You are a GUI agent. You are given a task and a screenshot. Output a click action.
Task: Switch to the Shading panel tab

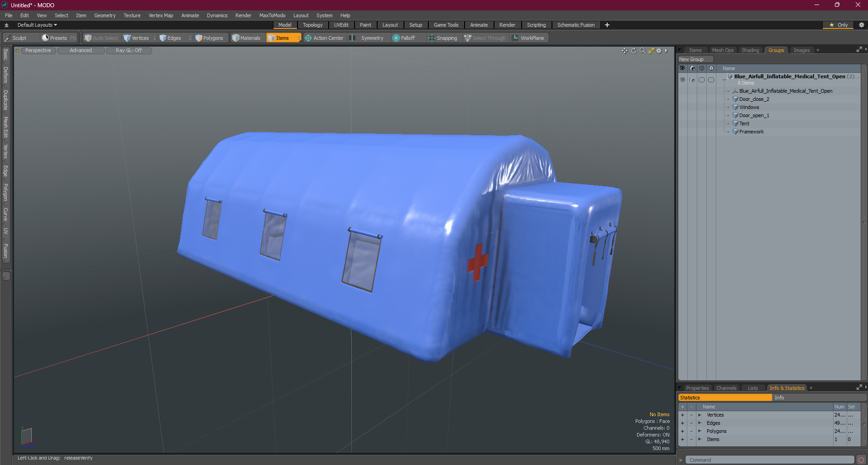click(x=750, y=50)
